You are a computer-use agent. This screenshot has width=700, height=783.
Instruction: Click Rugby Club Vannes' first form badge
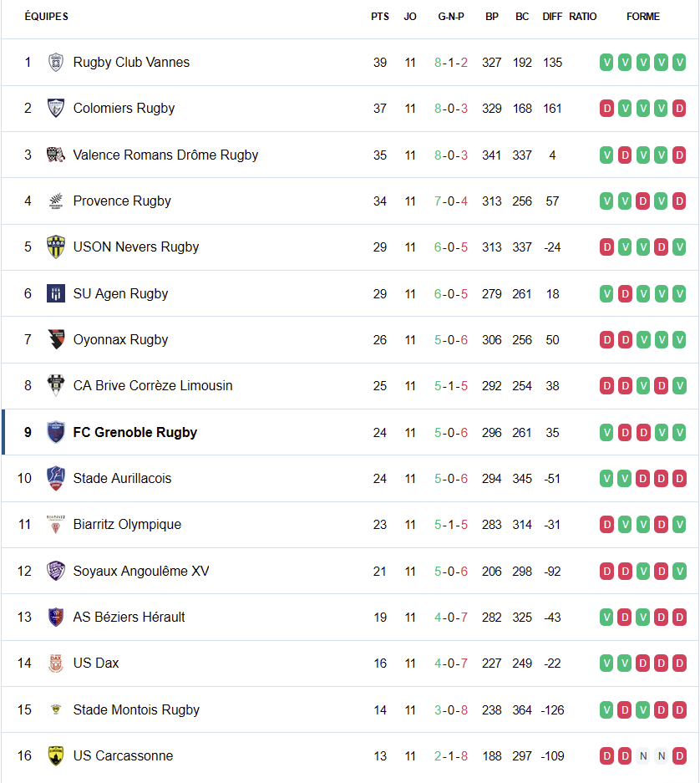(x=606, y=63)
